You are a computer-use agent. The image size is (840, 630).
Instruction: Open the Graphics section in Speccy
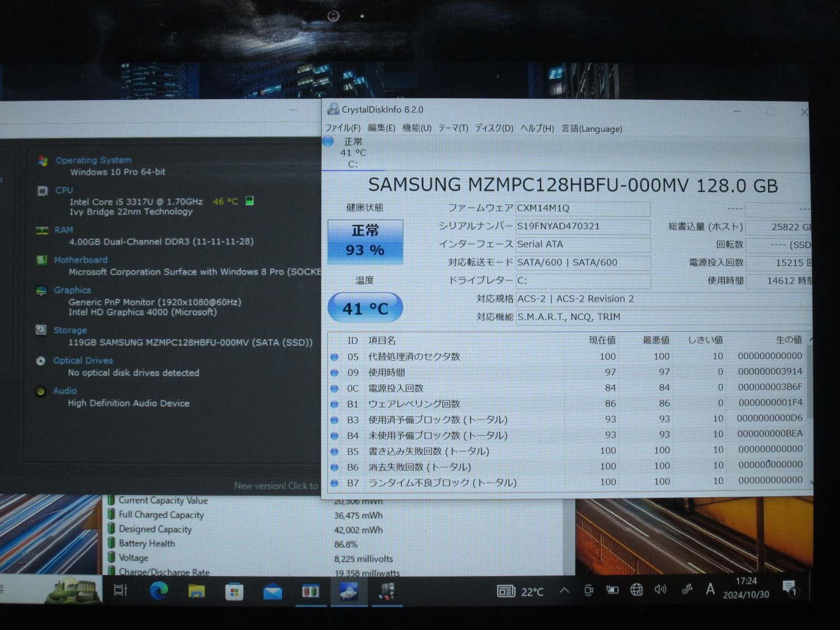(72, 290)
